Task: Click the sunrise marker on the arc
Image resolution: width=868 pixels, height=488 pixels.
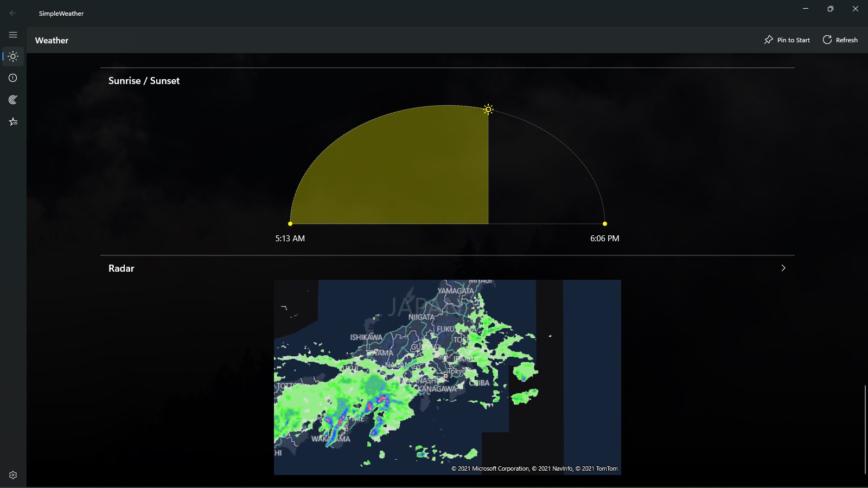Action: coord(290,223)
